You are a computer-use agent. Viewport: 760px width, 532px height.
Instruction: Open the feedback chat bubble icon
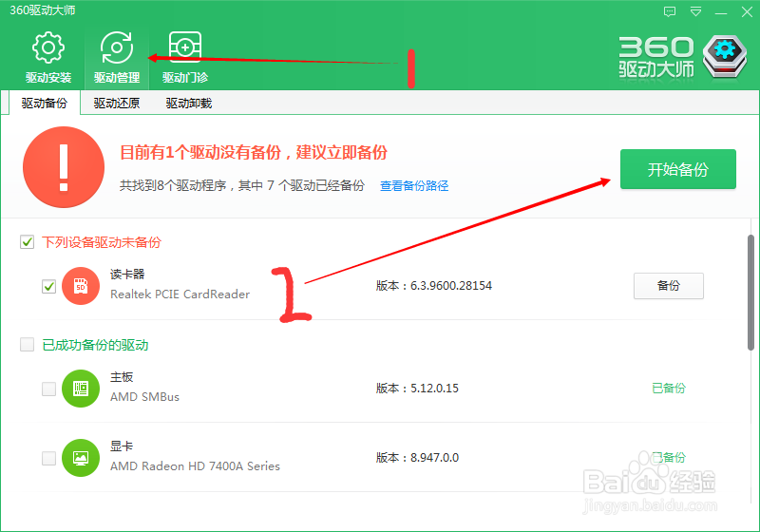670,11
